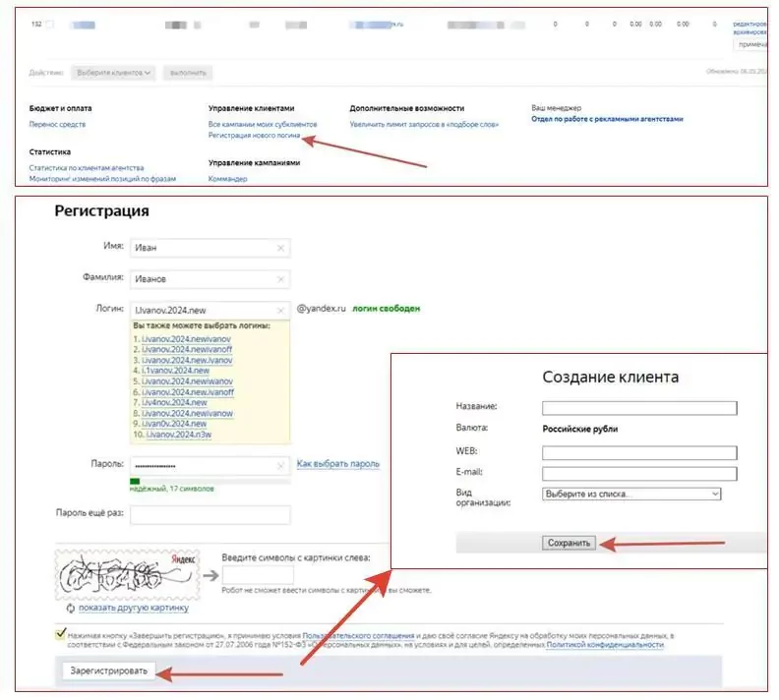Viewport: 779px width, 700px height.
Task: Focus the Фамилия input field
Action: 210,279
